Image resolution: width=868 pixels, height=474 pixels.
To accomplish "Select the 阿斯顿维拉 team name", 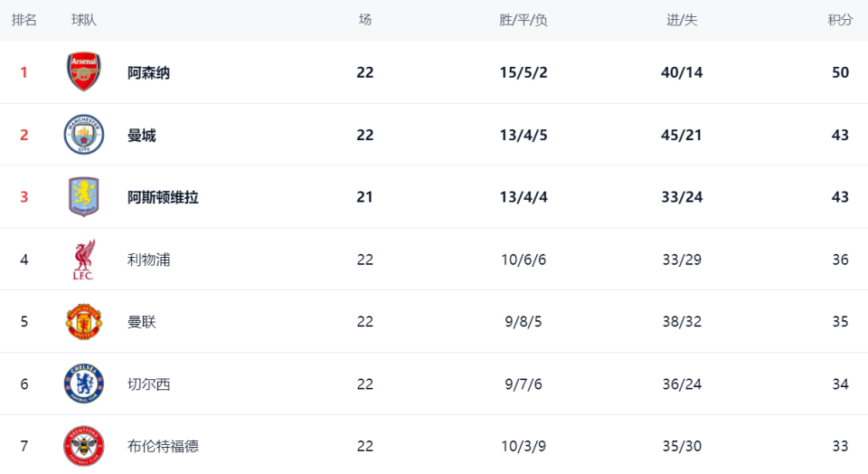I will (163, 197).
